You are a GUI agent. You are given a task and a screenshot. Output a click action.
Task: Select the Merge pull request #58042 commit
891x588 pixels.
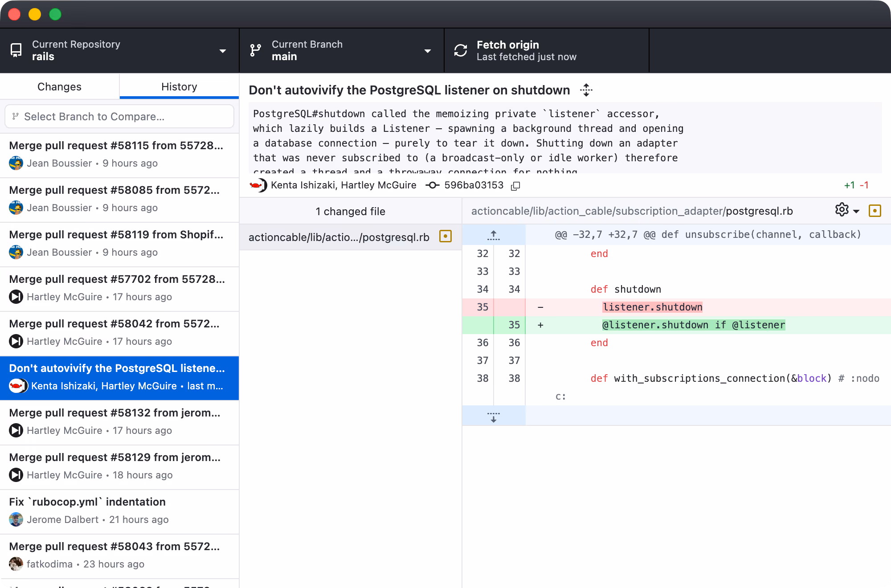(x=119, y=333)
